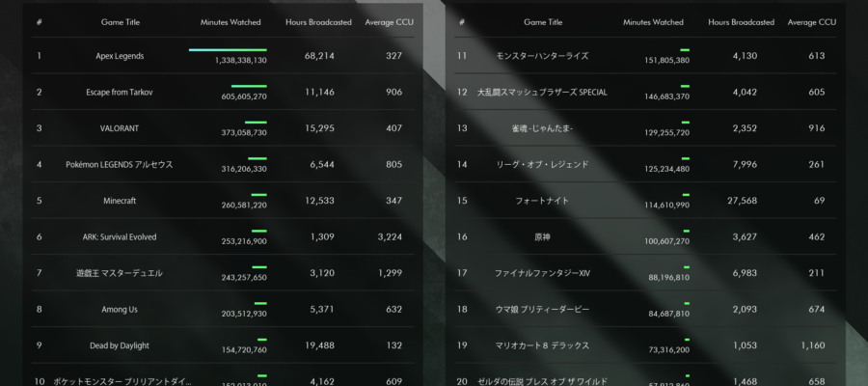Select minutes watched value 605,605,270
Viewport: 868px width, 386px height.
(244, 96)
